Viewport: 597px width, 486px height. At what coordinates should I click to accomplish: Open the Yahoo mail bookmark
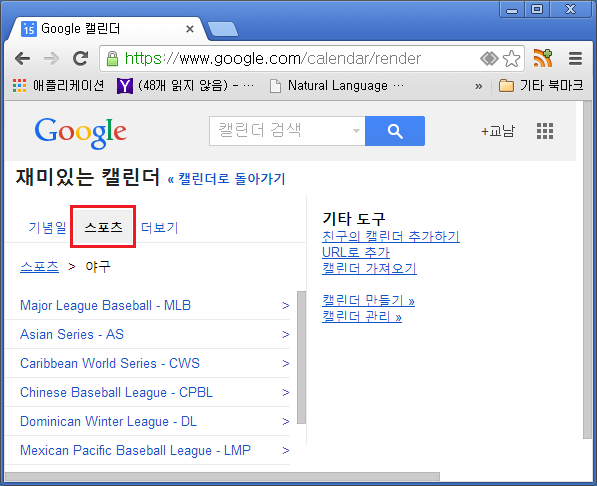185,85
